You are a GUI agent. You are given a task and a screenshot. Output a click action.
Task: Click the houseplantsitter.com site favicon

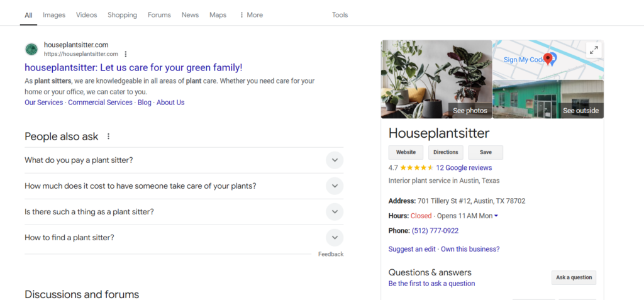(x=31, y=49)
